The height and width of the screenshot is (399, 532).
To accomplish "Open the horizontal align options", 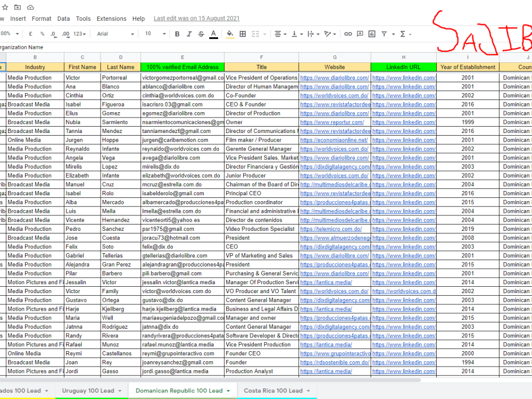I will [x=280, y=34].
